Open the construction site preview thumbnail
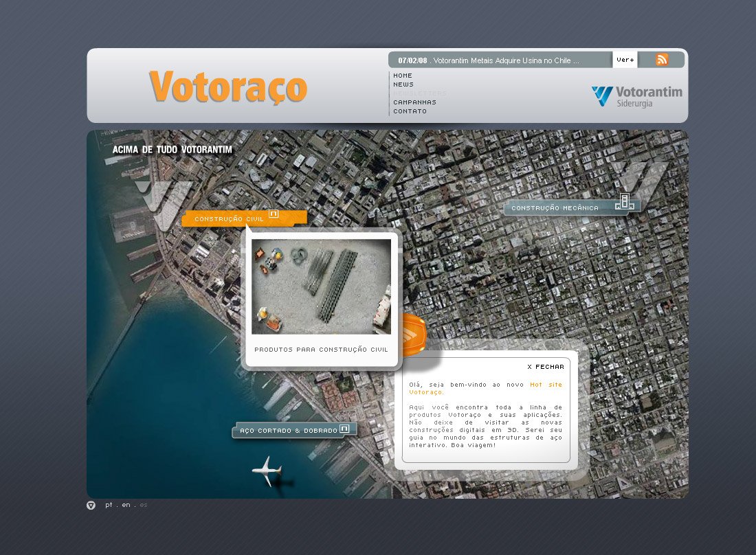 [321, 286]
